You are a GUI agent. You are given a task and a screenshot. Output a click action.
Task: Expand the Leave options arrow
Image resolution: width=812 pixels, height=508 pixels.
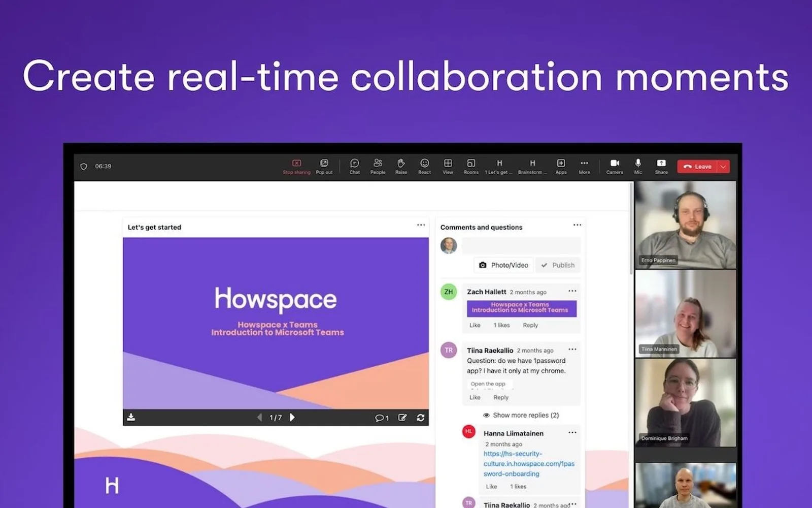click(x=723, y=167)
